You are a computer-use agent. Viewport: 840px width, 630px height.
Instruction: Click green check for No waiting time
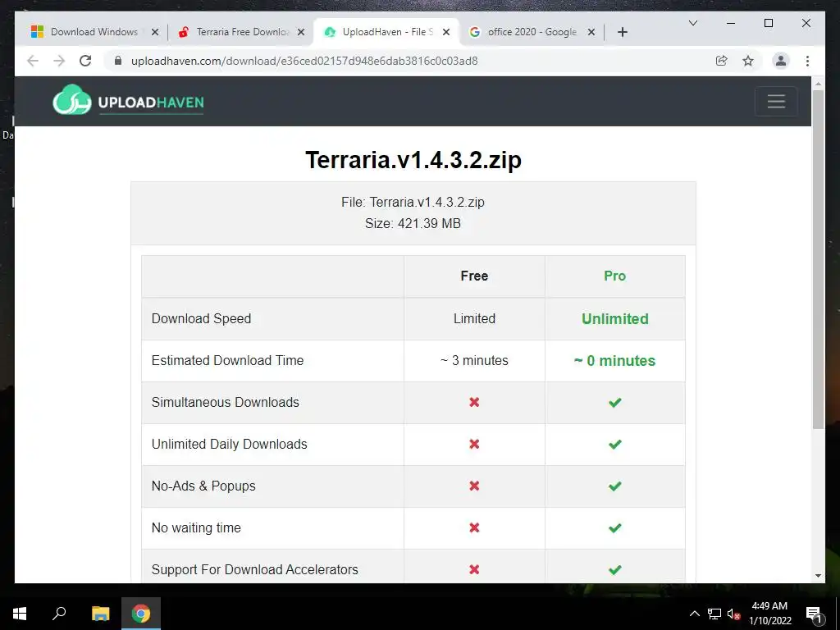tap(615, 527)
